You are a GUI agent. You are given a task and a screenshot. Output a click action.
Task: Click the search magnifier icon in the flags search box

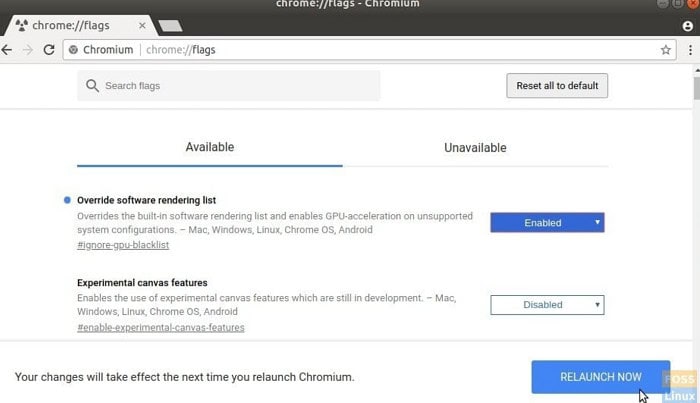coord(92,86)
